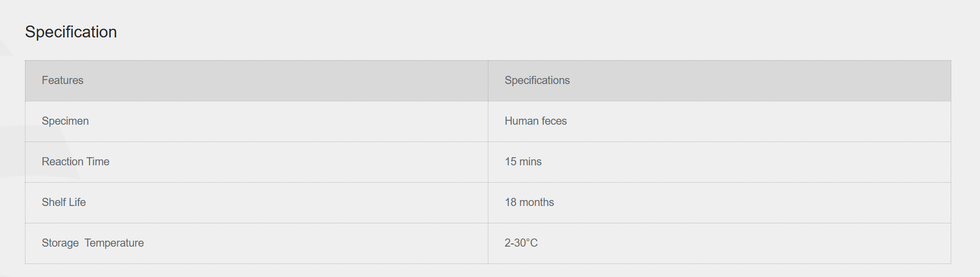Click the word Human in the table
Viewport: 980px width, 277px height.
(x=521, y=121)
